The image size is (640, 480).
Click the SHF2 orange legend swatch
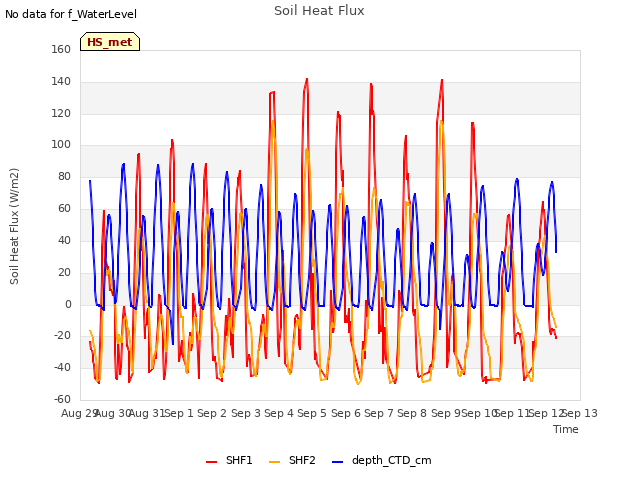coord(275,462)
